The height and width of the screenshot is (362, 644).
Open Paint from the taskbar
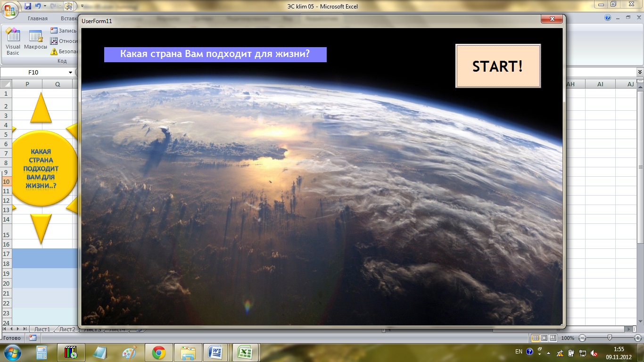pos(129,353)
